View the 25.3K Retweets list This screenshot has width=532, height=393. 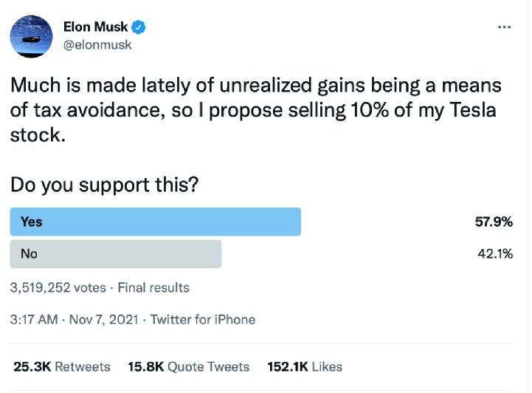click(62, 367)
